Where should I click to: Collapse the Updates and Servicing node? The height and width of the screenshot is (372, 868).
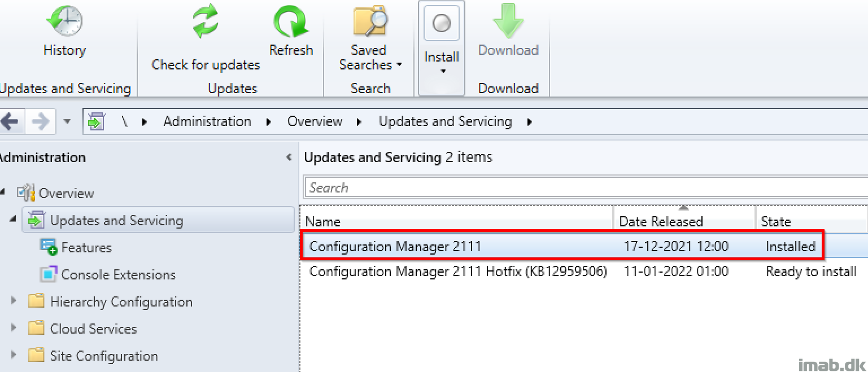(12, 218)
